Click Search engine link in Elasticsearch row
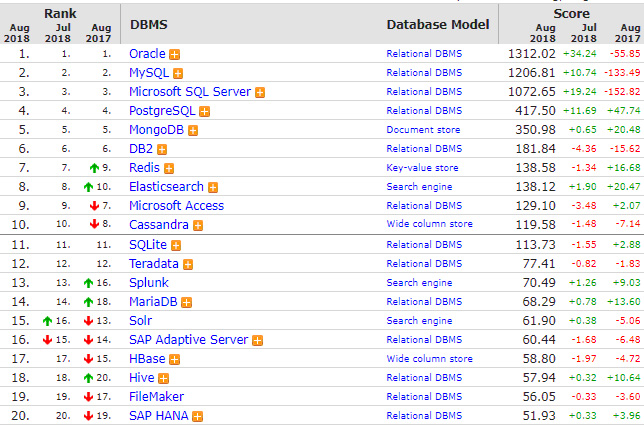 (419, 187)
